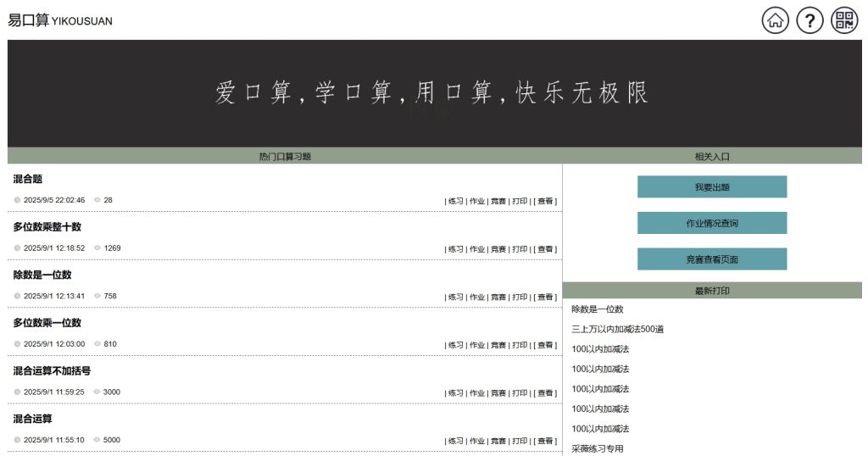868x456 pixels.
Task: Open 除数是一位数 under 最新打印
Action: (x=598, y=309)
